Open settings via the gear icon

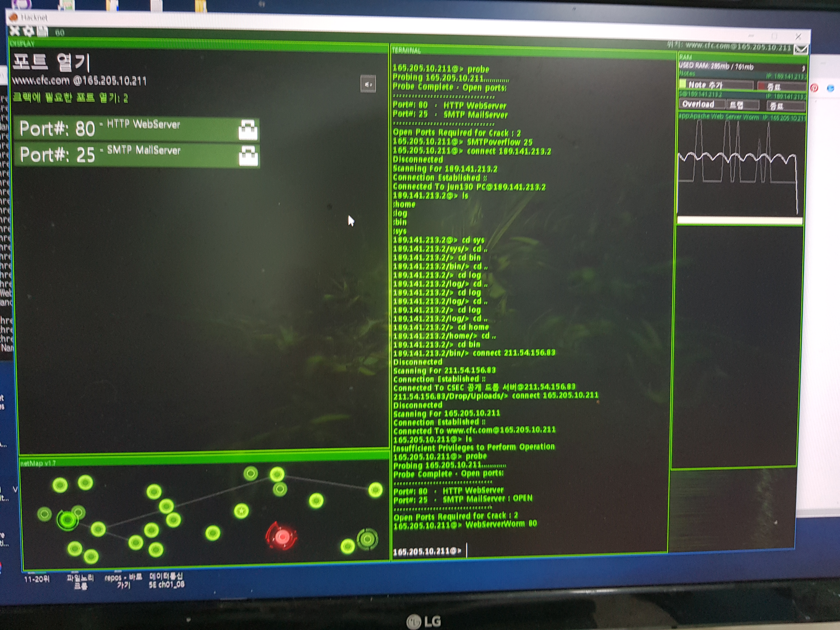tap(29, 31)
